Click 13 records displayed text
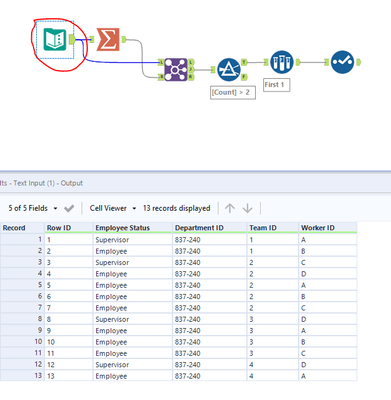Viewport: 391px width, 400px height. point(177,208)
